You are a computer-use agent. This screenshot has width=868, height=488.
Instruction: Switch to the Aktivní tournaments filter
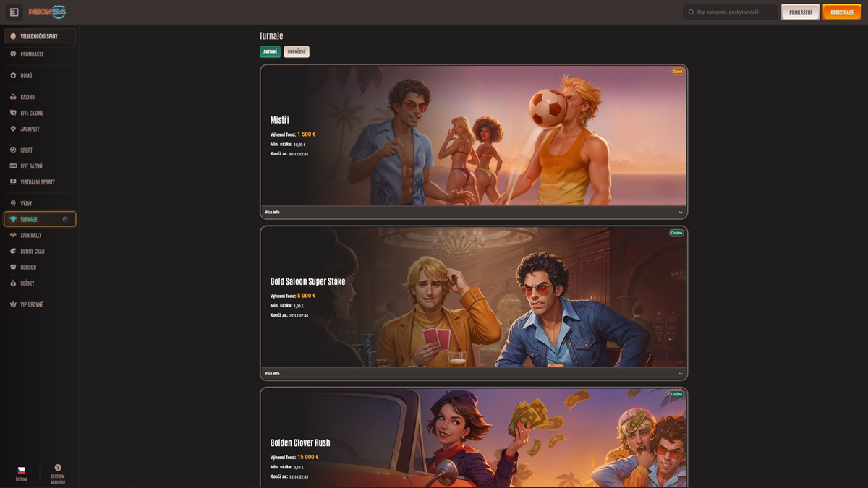[x=270, y=52]
